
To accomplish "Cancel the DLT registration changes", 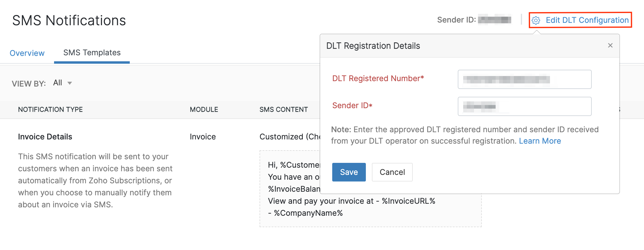I will (x=392, y=172).
